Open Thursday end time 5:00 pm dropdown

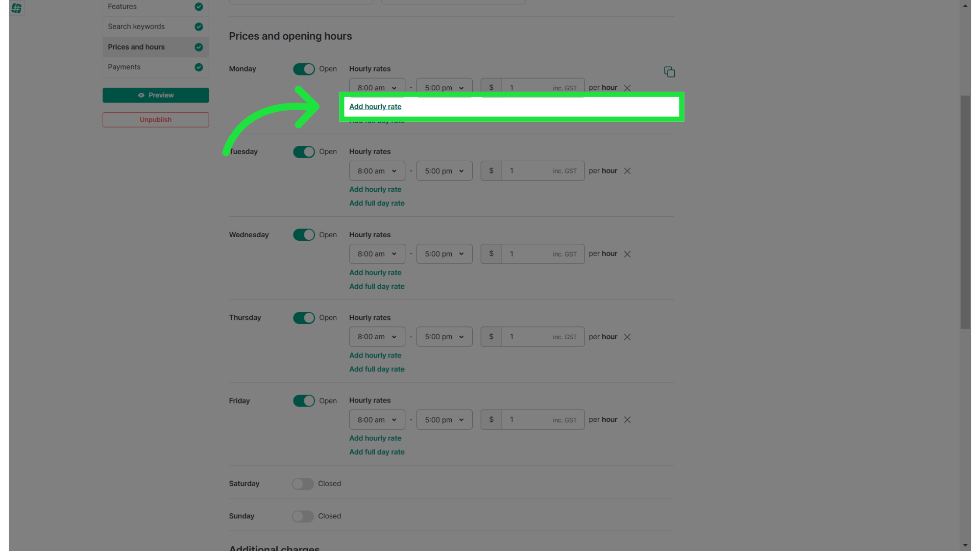(445, 337)
